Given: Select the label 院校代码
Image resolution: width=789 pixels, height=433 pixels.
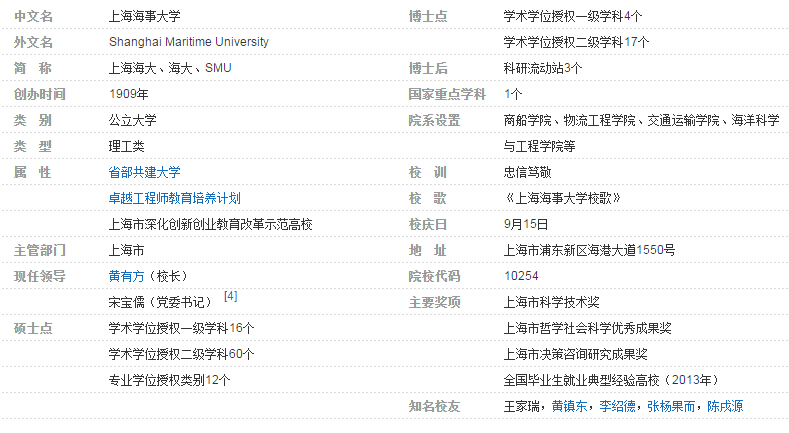Looking at the screenshot, I should pyautogui.click(x=434, y=277).
